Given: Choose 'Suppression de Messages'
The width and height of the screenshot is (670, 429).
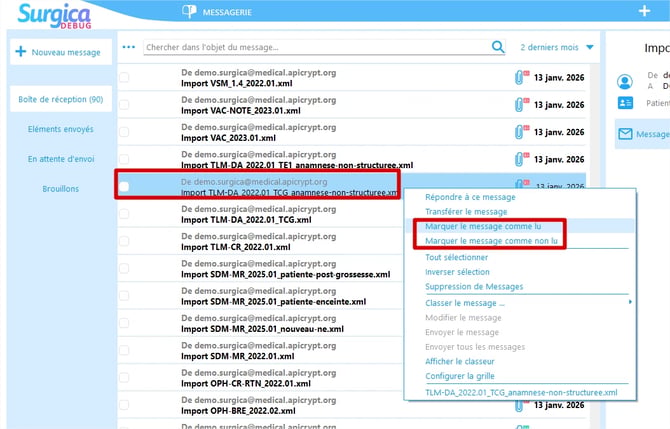Looking at the screenshot, I should [474, 286].
